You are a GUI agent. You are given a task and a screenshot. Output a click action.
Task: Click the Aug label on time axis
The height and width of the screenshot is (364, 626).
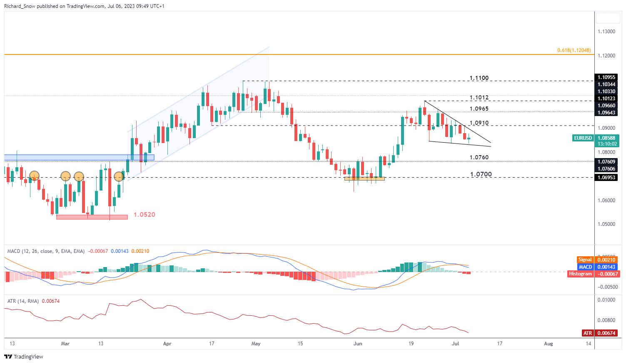pos(549,344)
